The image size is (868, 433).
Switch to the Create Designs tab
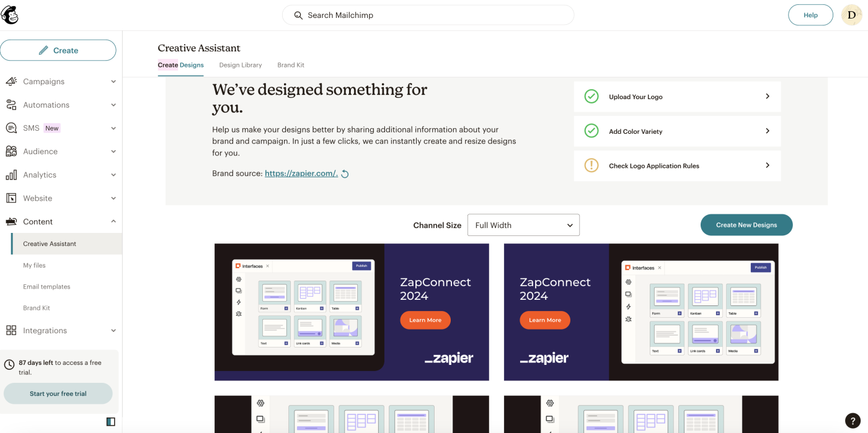coord(180,65)
